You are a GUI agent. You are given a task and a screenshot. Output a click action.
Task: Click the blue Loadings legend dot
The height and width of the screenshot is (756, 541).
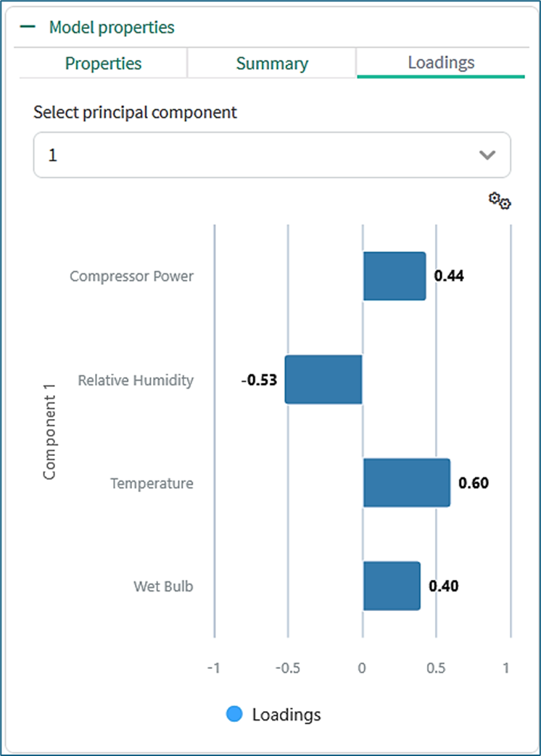tap(234, 715)
